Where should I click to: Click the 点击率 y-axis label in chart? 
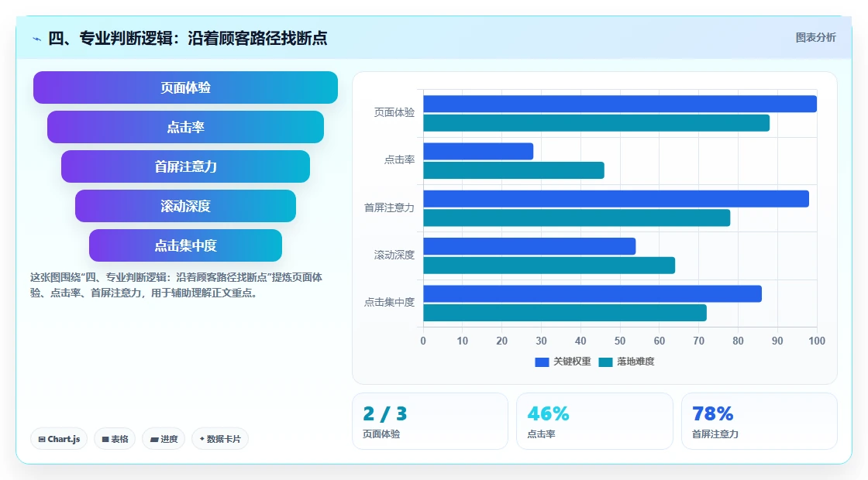[399, 160]
